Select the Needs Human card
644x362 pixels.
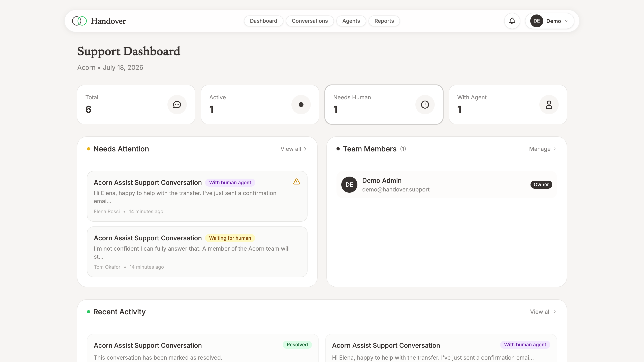(384, 105)
